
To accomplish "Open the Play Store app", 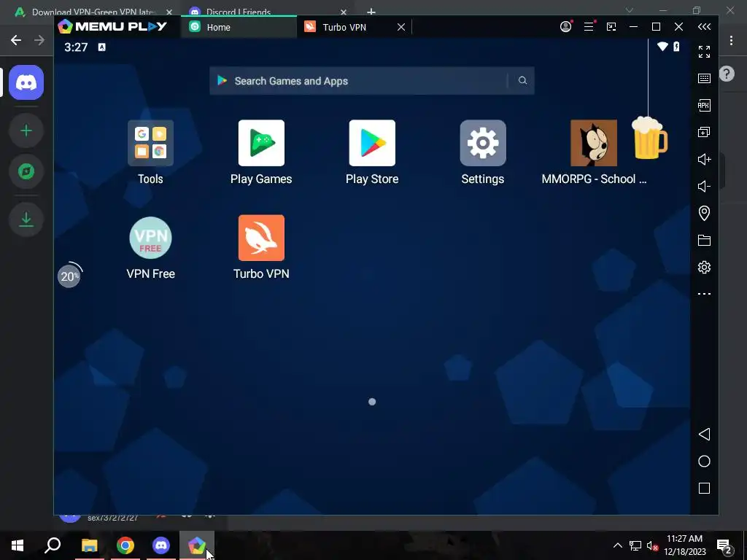I will click(372, 143).
